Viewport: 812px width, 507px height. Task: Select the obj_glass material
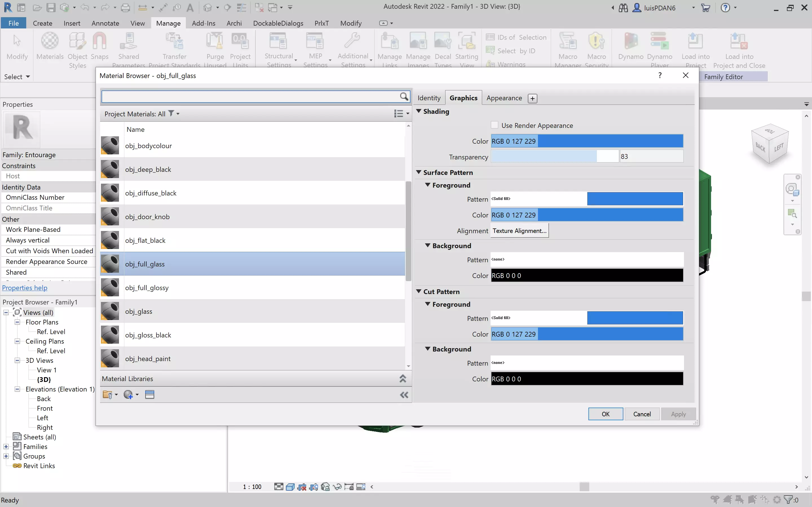(x=139, y=311)
